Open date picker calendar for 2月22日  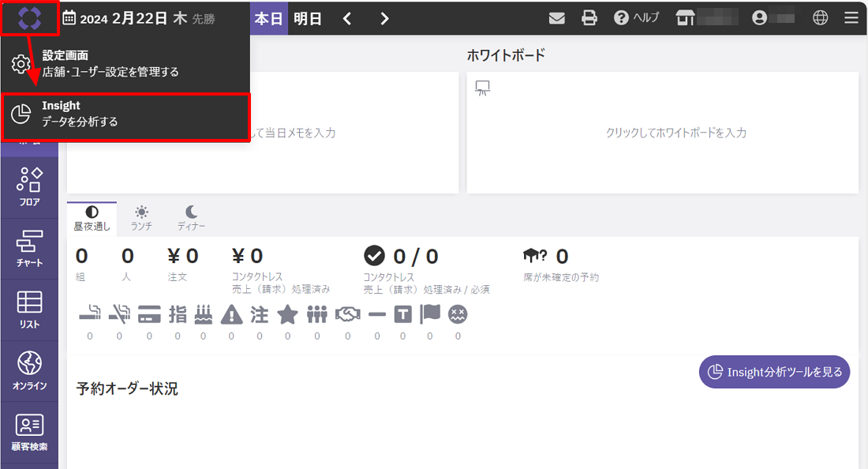pos(138,18)
